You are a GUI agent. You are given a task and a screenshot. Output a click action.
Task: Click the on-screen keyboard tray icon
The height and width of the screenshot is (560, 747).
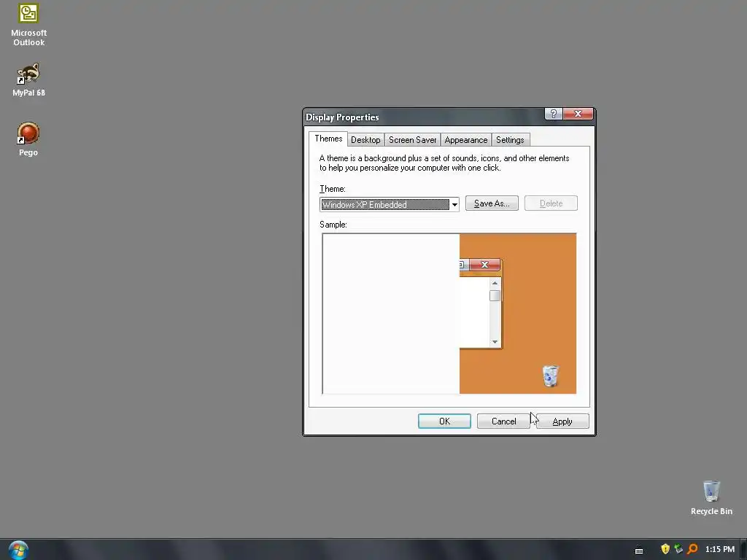pos(639,550)
